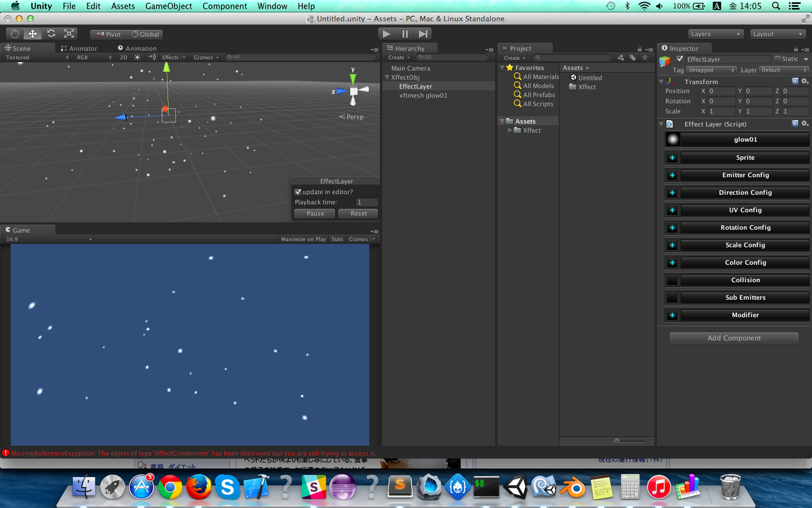Click the error icon in status bar
This screenshot has height=508, width=812.
6,453
